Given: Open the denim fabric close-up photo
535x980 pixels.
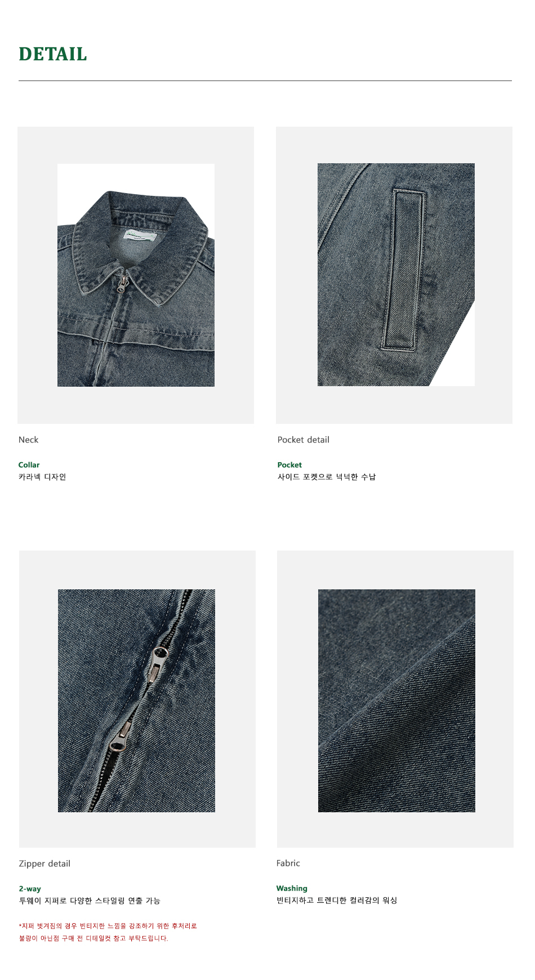Looking at the screenshot, I should click(x=396, y=701).
